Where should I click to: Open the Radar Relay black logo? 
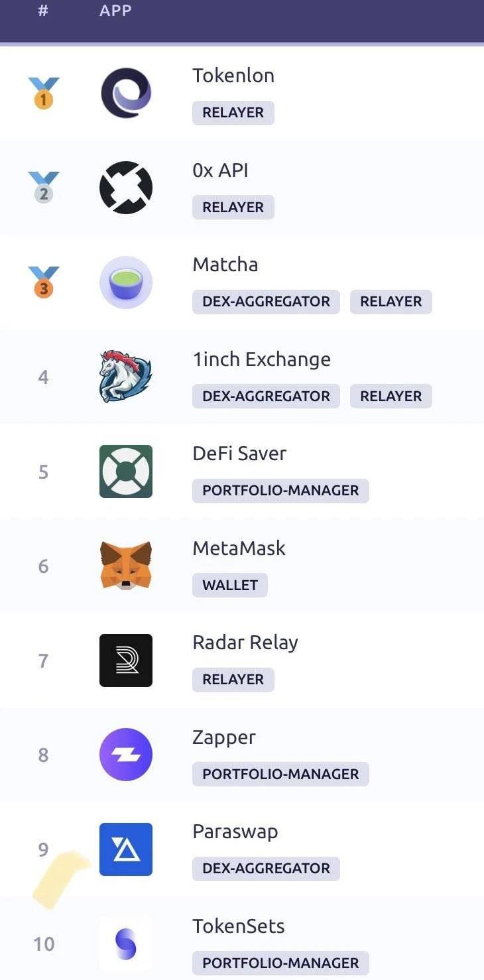coord(126,660)
